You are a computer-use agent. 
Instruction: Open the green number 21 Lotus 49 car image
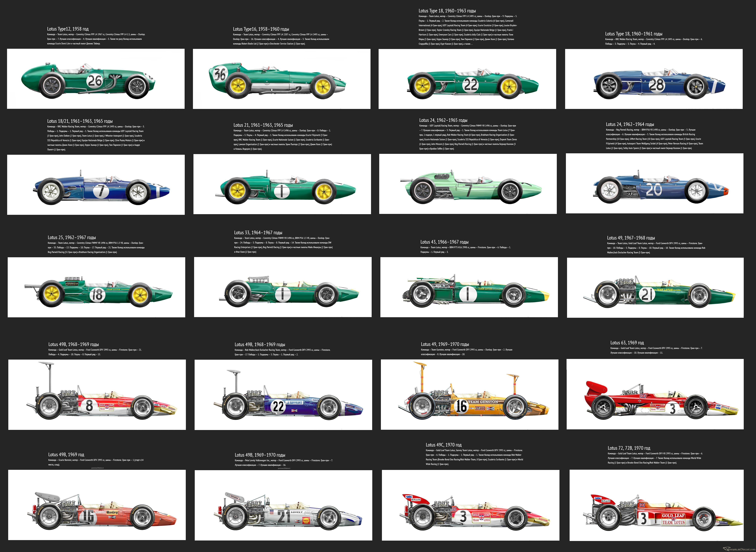(x=655, y=288)
